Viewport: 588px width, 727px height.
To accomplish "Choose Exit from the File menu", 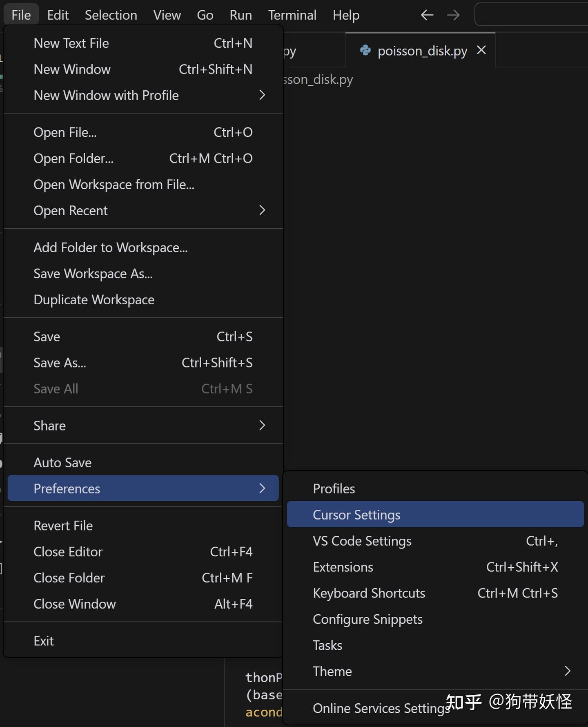I will click(44, 641).
